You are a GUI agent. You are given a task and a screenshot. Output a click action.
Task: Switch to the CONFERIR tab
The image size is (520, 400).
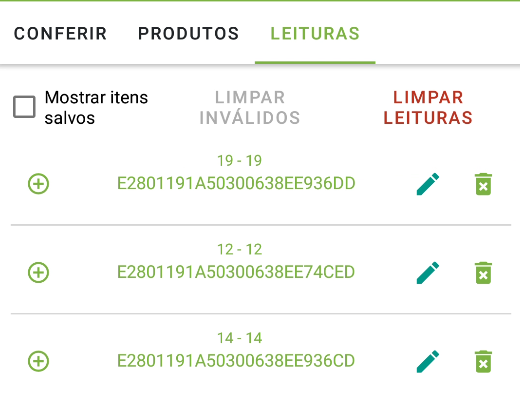tap(60, 33)
